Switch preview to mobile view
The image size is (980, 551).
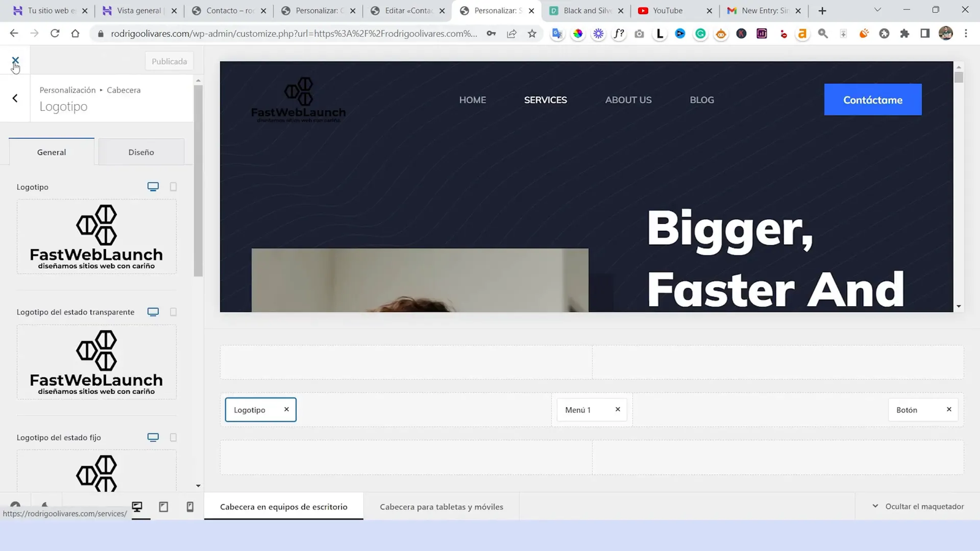point(190,506)
